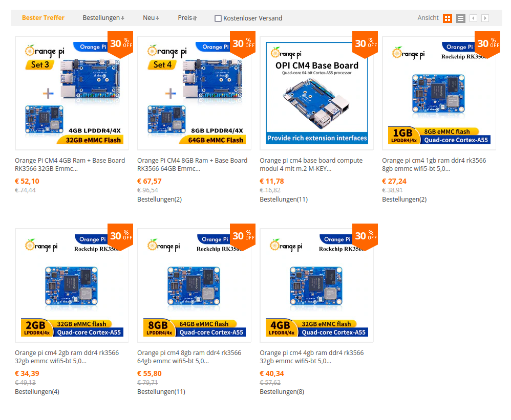This screenshot has height=420, width=511.
Task: Go to next page arrow
Action: tap(485, 18)
